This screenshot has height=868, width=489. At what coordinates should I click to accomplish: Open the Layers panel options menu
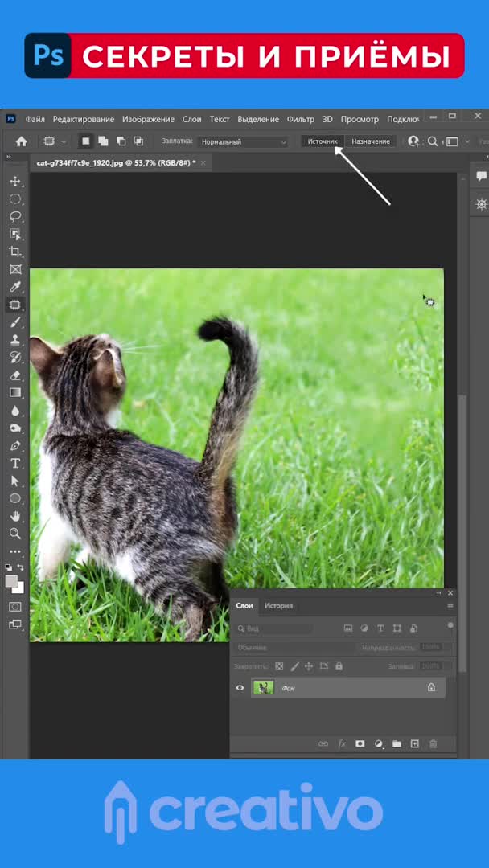pos(450,606)
